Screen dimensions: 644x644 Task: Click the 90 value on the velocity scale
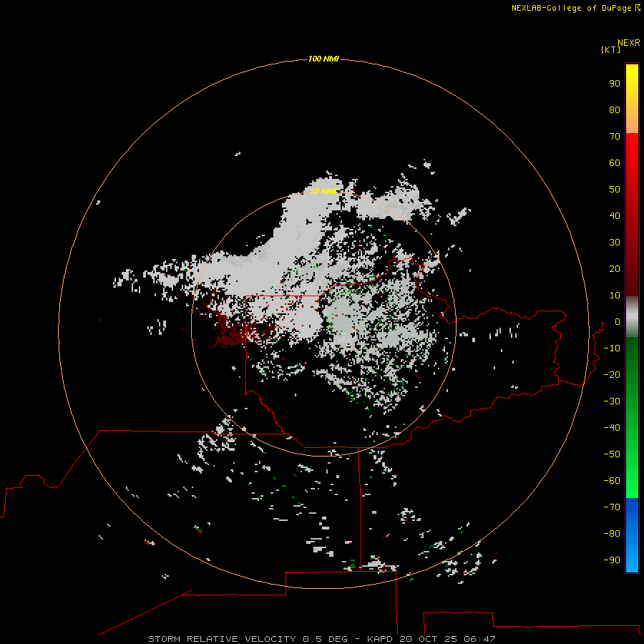tap(615, 84)
